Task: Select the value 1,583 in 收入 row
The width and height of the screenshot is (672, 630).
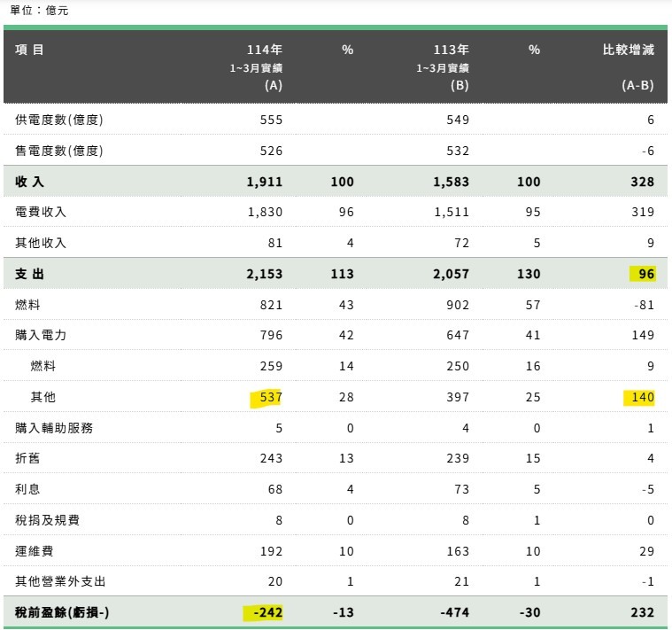Action: click(x=451, y=182)
